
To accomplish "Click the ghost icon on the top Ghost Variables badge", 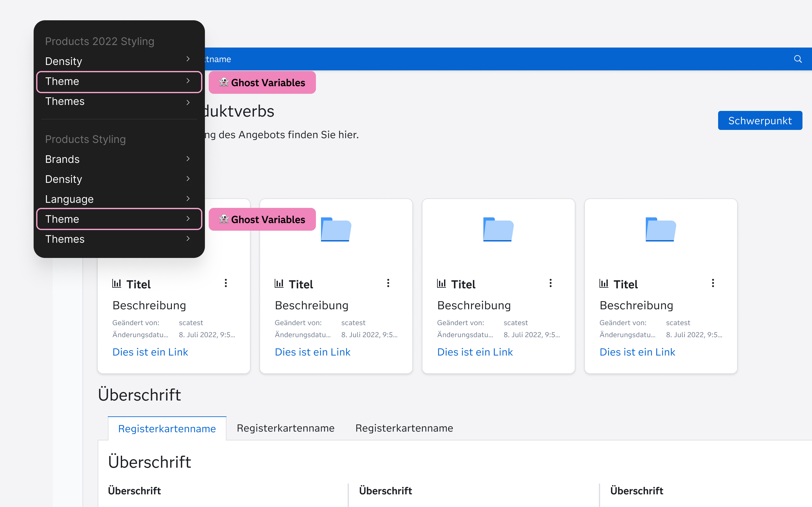I will click(x=224, y=82).
